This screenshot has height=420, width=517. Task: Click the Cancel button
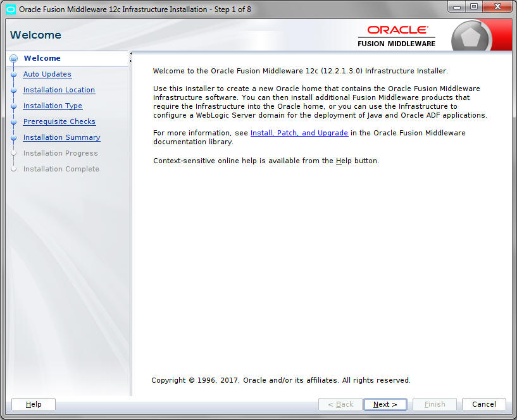483,404
